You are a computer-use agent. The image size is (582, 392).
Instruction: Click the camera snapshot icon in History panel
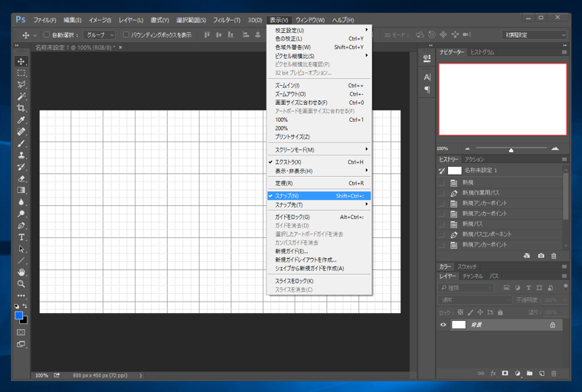point(541,256)
